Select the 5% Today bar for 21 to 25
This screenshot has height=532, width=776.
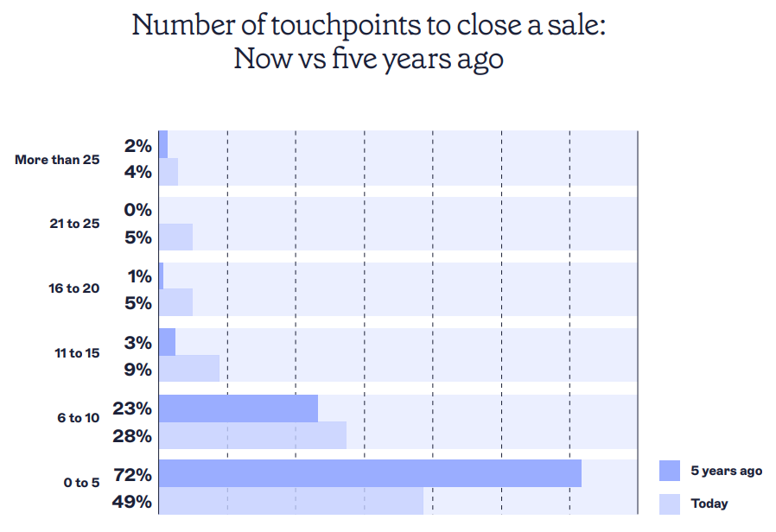[175, 237]
